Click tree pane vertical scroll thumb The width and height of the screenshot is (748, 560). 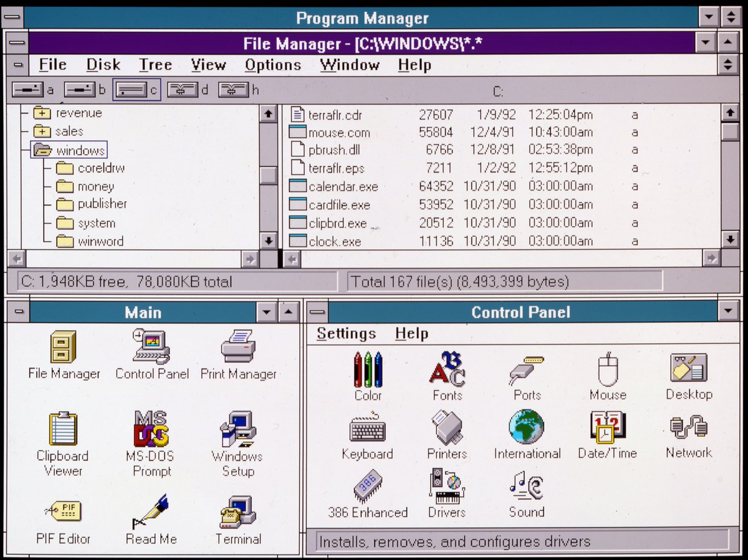pos(268,176)
